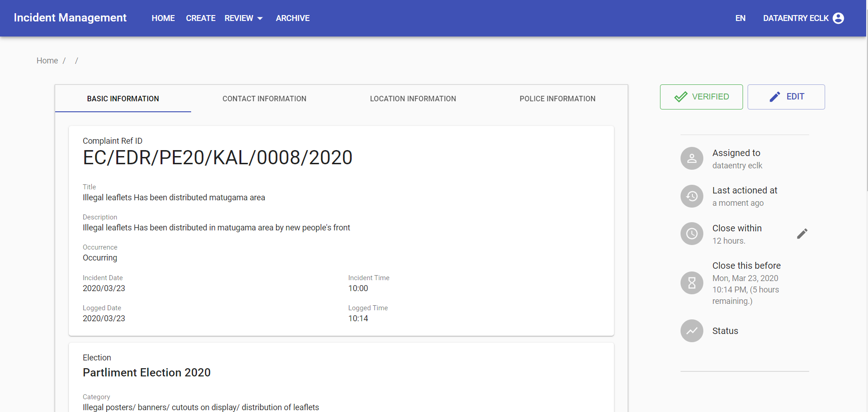Click the Status trend line icon
Viewport: 868px width, 412px height.
[691, 331]
